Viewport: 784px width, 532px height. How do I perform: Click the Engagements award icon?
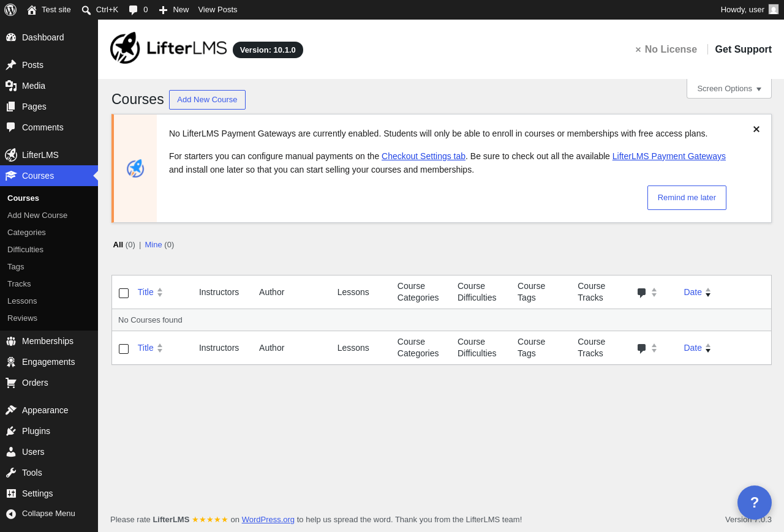tap(11, 362)
